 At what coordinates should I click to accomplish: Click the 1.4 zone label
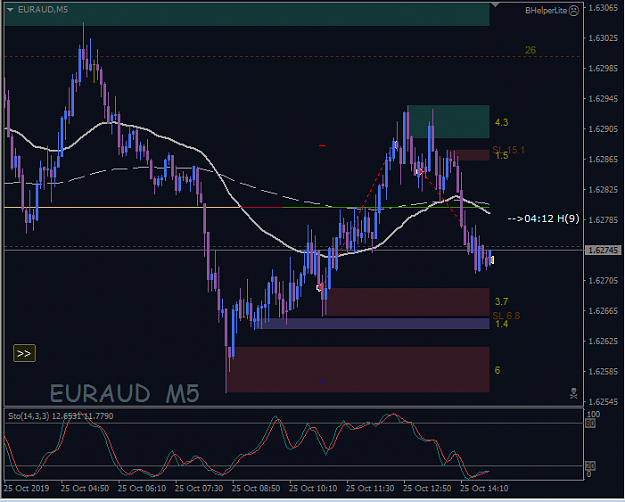501,324
